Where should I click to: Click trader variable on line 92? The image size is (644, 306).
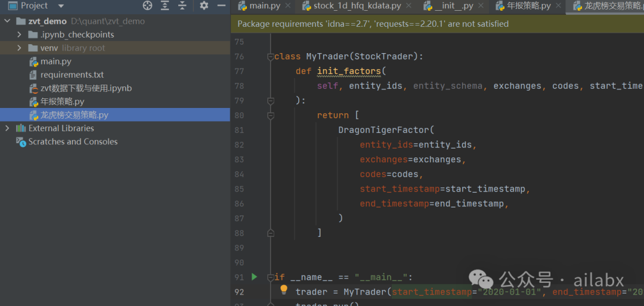311,292
